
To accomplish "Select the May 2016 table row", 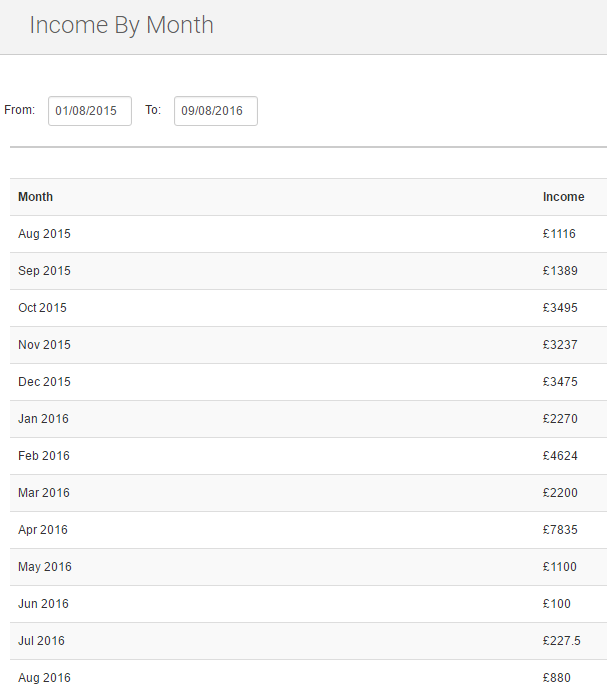I will 45,567.
